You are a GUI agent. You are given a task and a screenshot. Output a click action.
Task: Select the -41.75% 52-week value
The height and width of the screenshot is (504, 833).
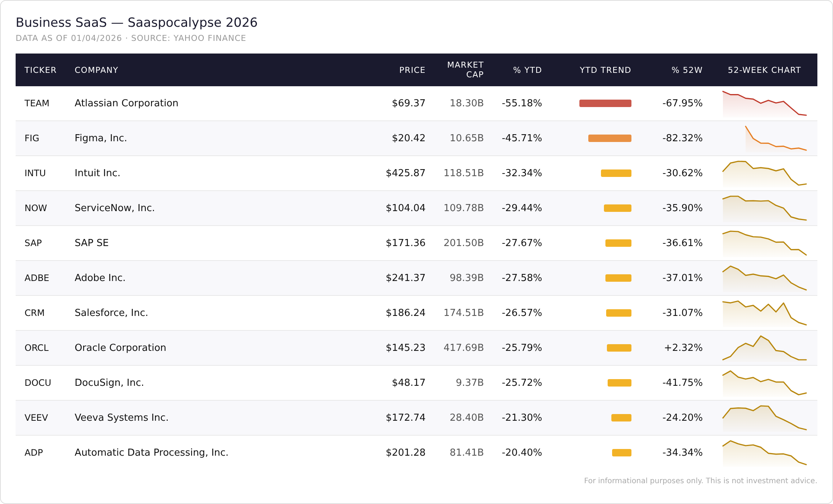pyautogui.click(x=682, y=382)
